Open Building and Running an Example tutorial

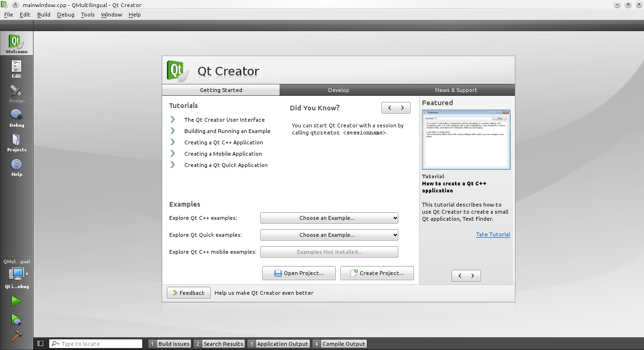click(x=227, y=131)
